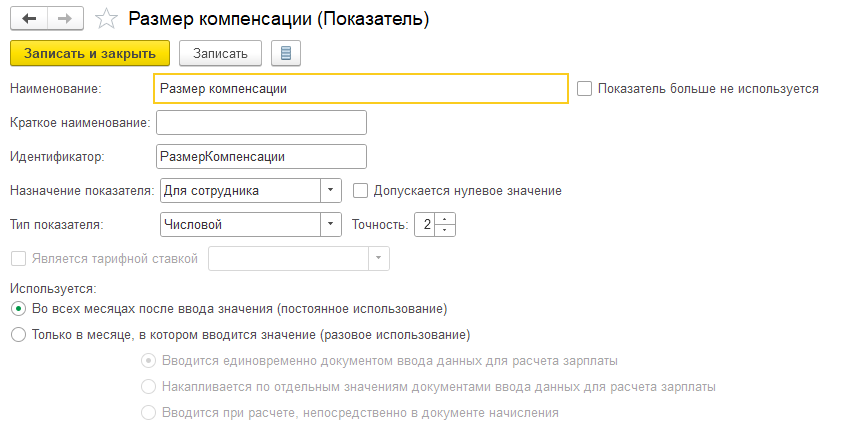Select Во всех месяцах после ввода значения
Image resolution: width=855 pixels, height=436 pixels.
(19, 309)
